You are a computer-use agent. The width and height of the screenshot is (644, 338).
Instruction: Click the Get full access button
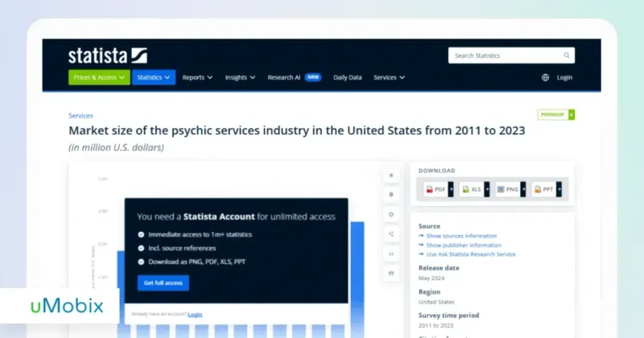163,283
